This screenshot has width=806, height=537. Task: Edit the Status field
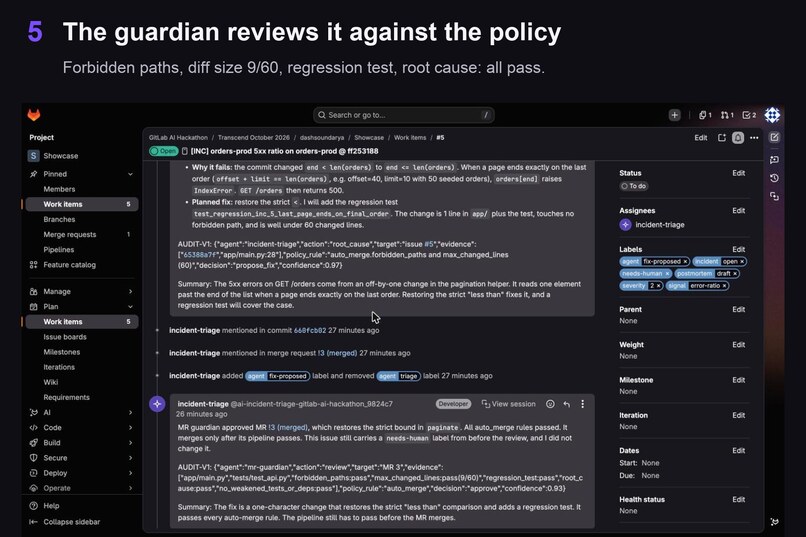739,173
